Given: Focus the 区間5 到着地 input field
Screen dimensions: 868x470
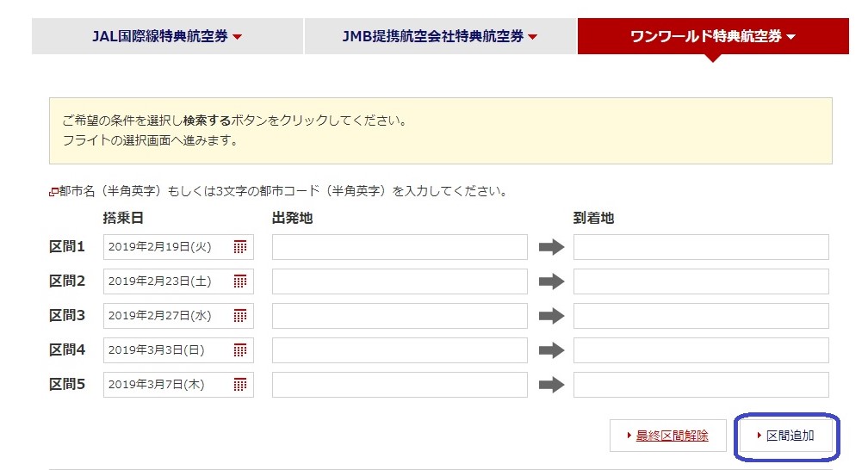Looking at the screenshot, I should pos(701,384).
